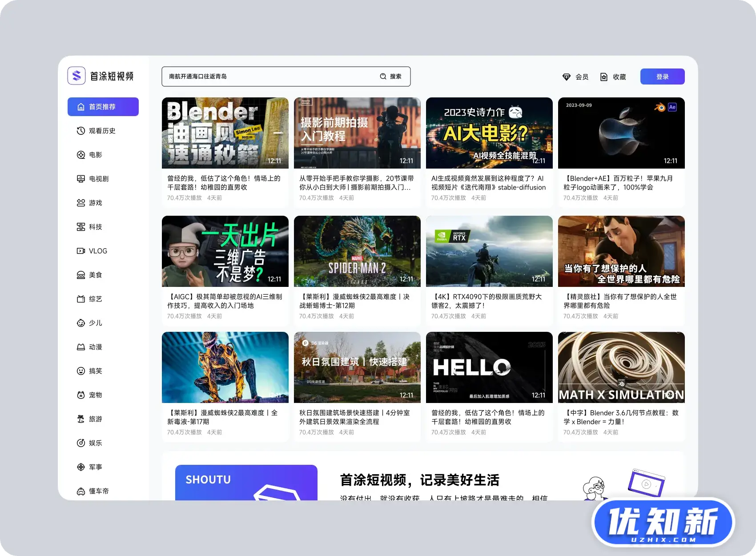Open the 电视剧 category
The height and width of the screenshot is (556, 756).
pyautogui.click(x=98, y=179)
